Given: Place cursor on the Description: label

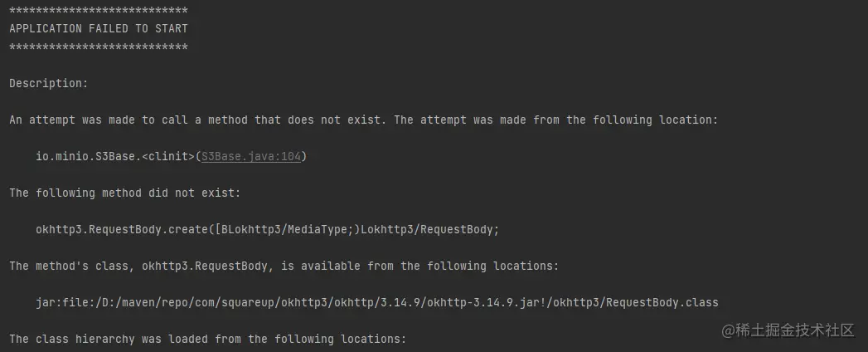Looking at the screenshot, I should (x=48, y=84).
